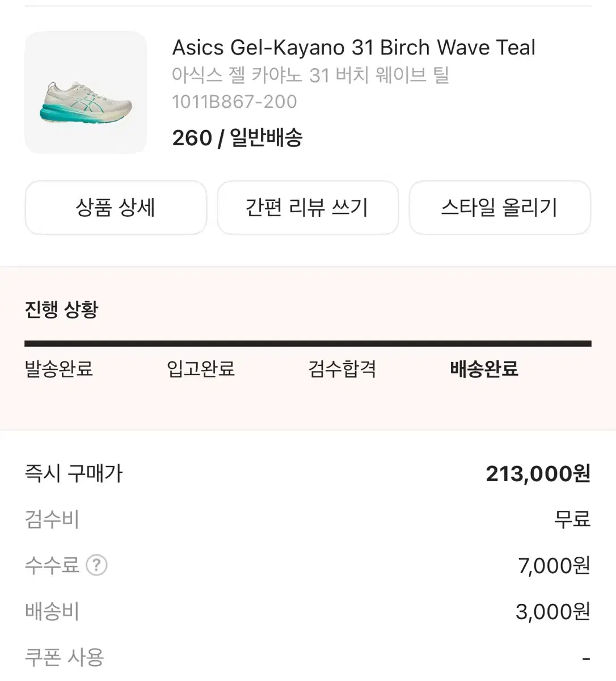This screenshot has height=681, width=616.
Task: Click the 상품 상세 button
Action: pos(116,208)
